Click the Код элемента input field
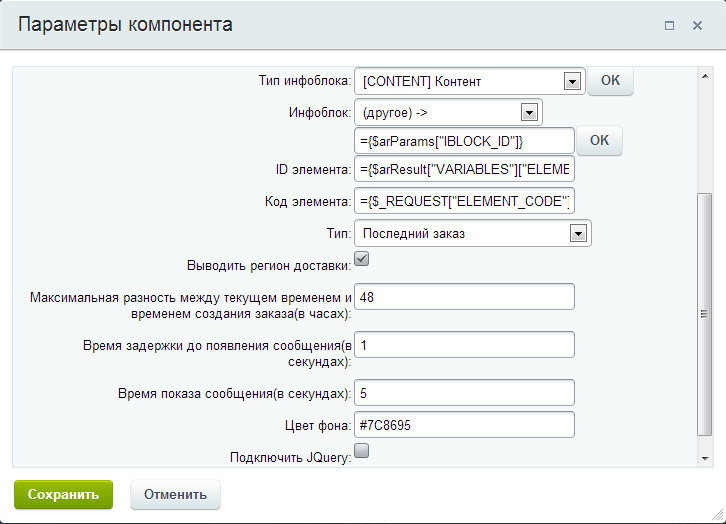This screenshot has height=524, width=726. tap(464, 201)
